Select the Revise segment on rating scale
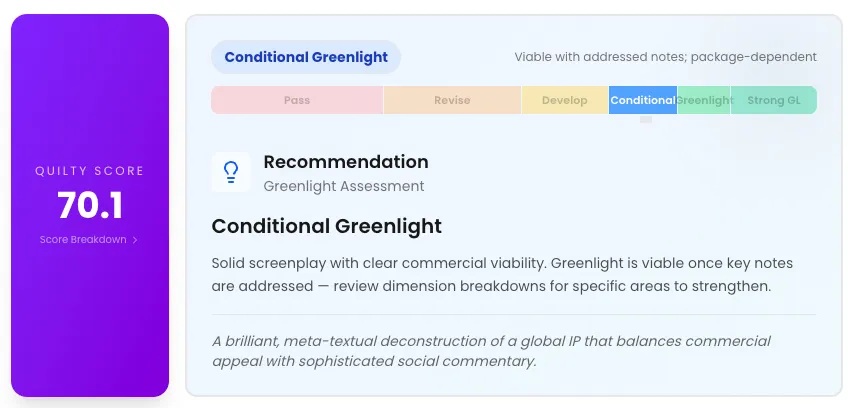 click(x=452, y=100)
